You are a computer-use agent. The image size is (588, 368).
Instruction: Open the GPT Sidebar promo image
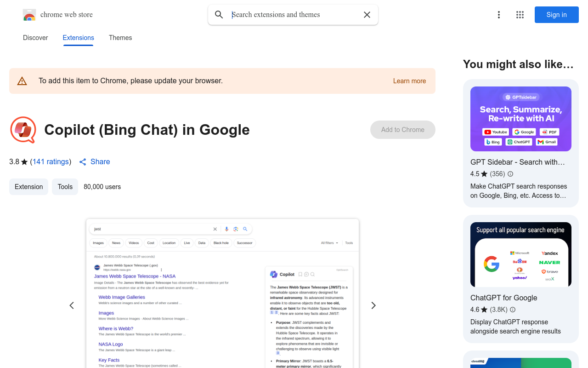pyautogui.click(x=521, y=119)
